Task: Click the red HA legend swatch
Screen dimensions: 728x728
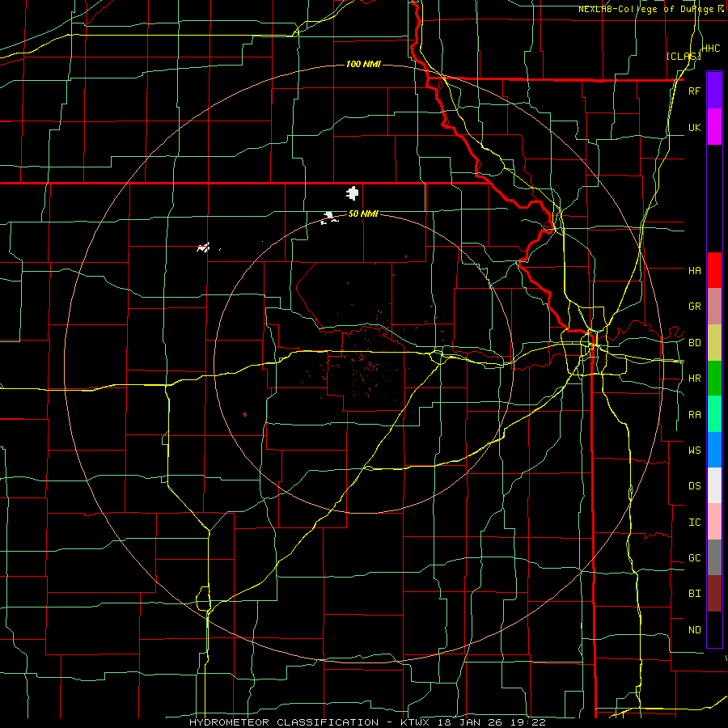Action: 714,270
